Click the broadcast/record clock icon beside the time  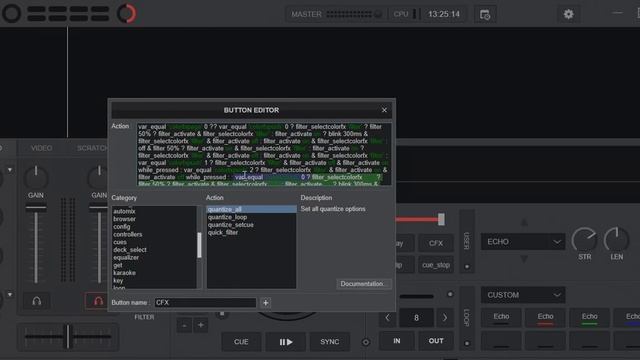point(485,15)
